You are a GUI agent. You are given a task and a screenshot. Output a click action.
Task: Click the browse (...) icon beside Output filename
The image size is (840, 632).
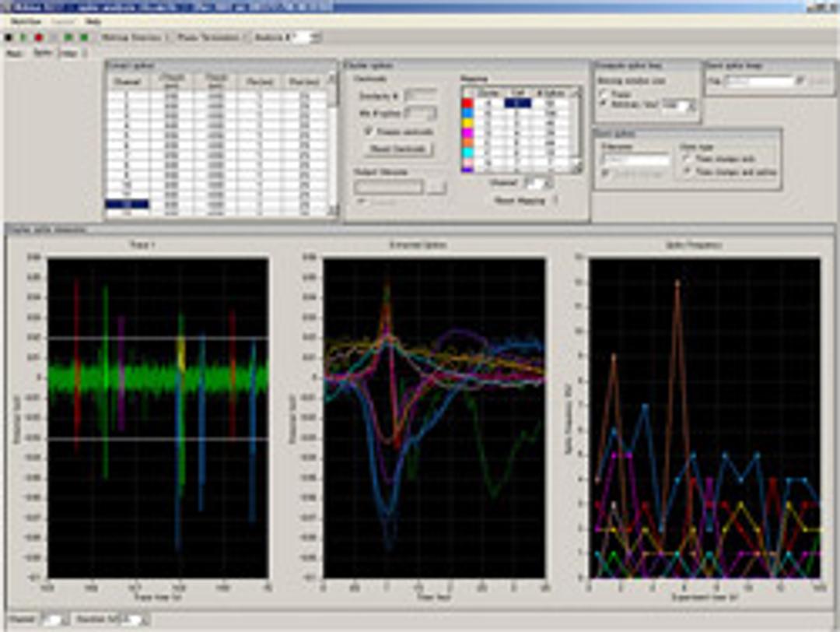coord(437,187)
